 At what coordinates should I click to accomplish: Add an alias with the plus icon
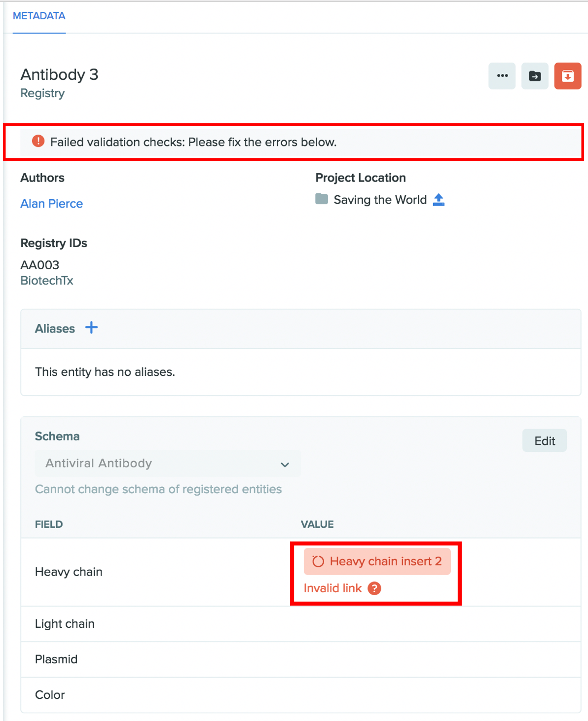click(x=91, y=327)
